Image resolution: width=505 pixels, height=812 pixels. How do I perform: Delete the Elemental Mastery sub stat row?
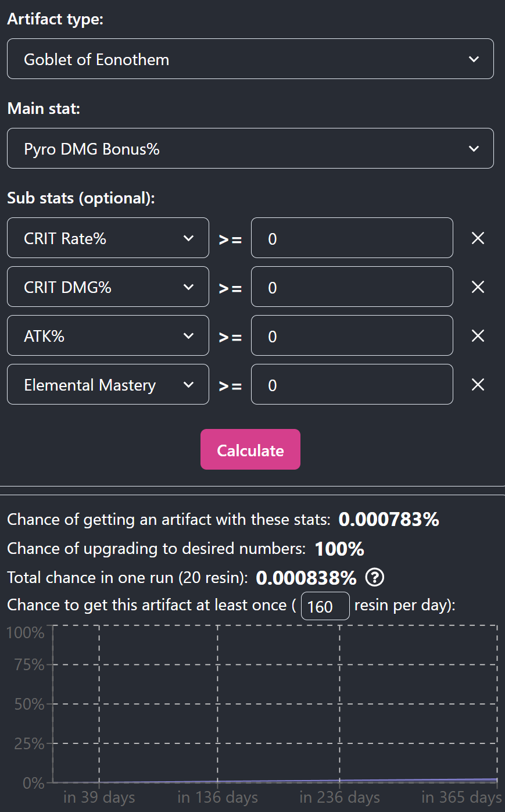(478, 385)
